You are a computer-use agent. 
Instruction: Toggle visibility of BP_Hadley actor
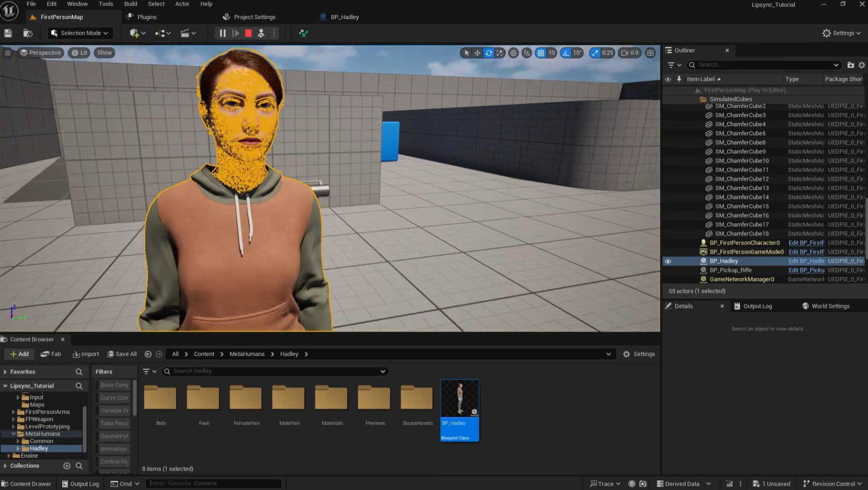668,261
